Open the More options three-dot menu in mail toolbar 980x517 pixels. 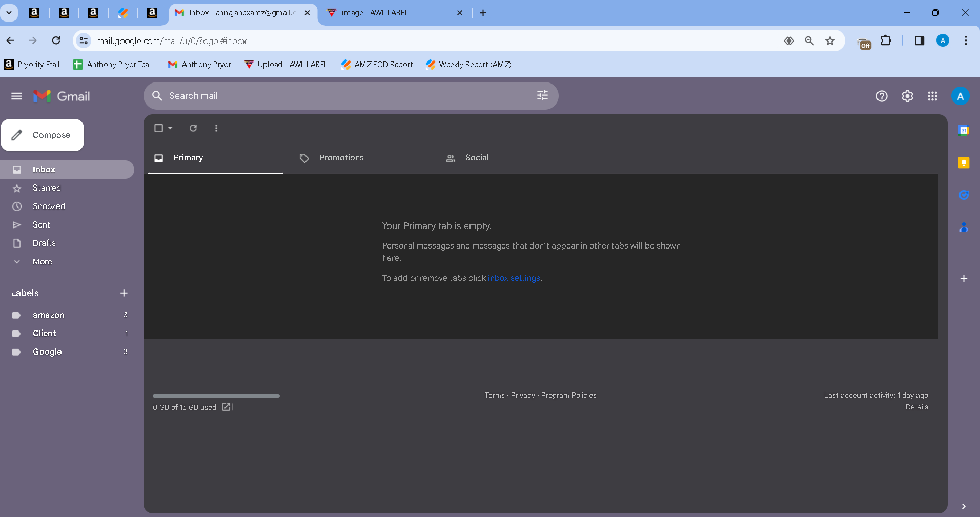(x=216, y=128)
